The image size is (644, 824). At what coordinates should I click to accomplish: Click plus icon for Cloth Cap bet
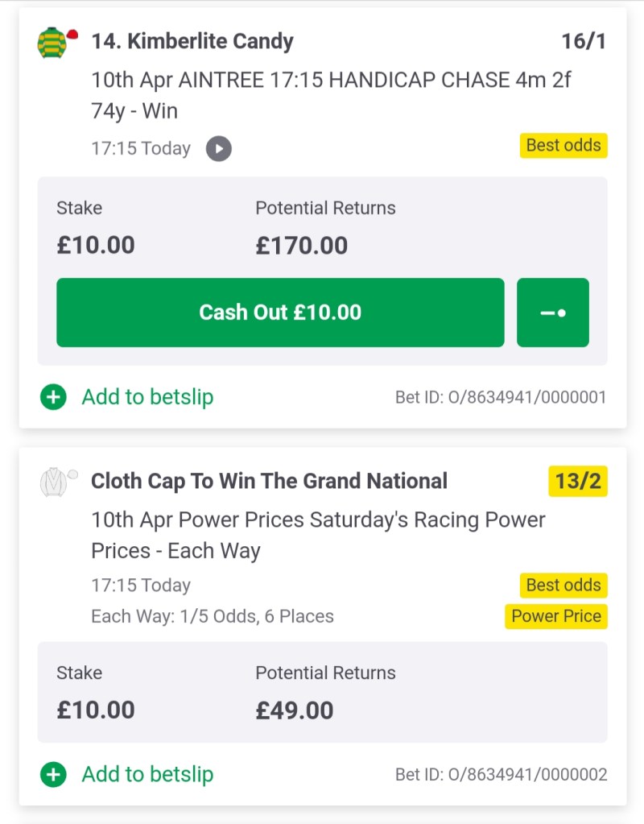(x=53, y=775)
